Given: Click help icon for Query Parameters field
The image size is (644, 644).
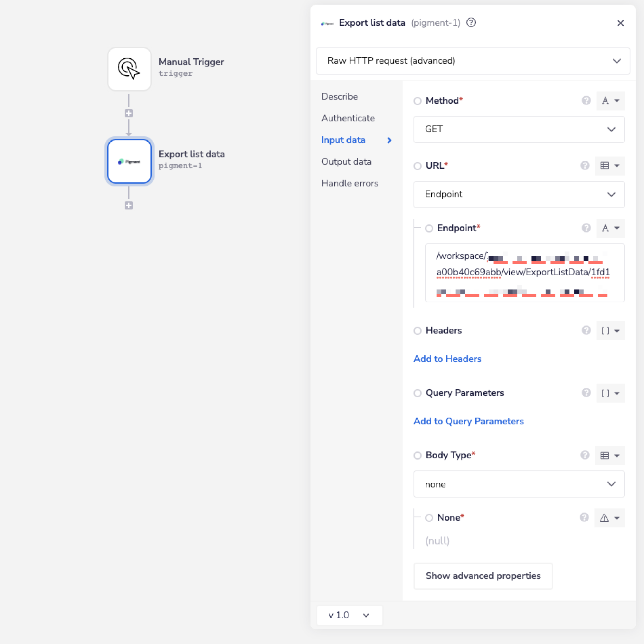Looking at the screenshot, I should [x=586, y=393].
